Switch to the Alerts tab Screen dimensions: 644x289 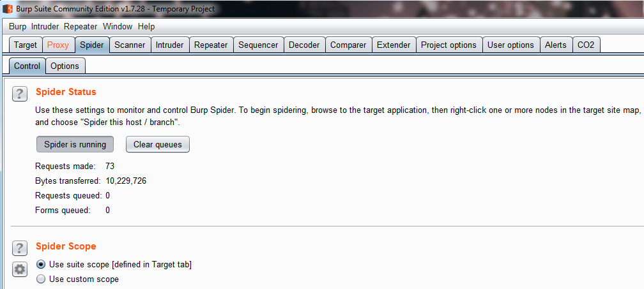(556, 45)
